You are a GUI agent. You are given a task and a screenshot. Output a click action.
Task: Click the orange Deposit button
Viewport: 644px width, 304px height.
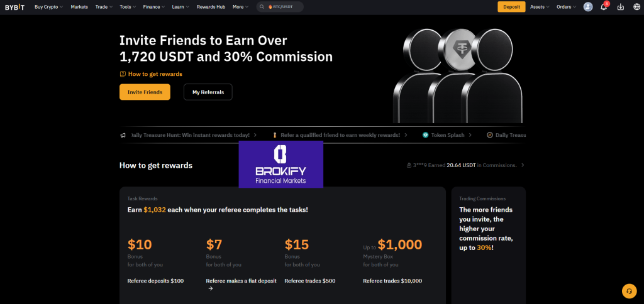tap(511, 7)
